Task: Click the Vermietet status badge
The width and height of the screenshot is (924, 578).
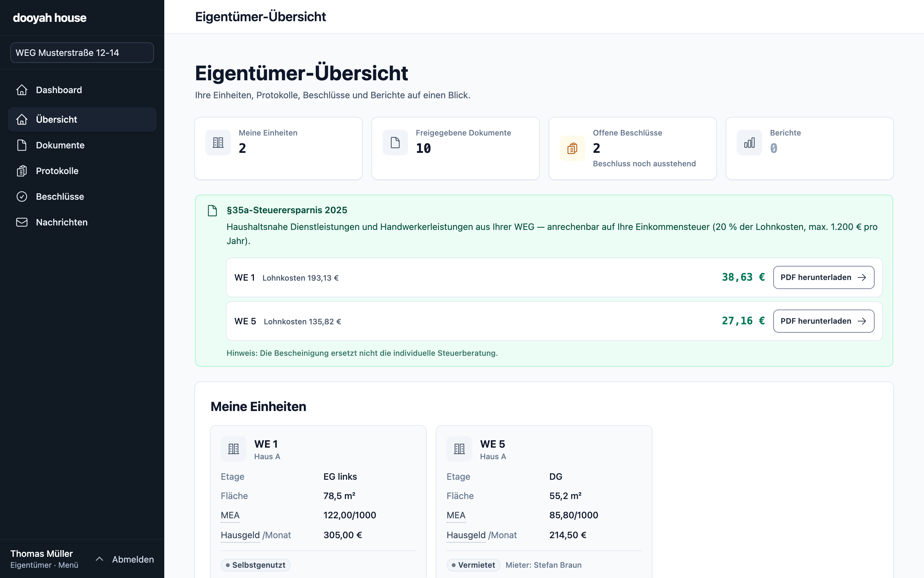Action: click(x=474, y=565)
